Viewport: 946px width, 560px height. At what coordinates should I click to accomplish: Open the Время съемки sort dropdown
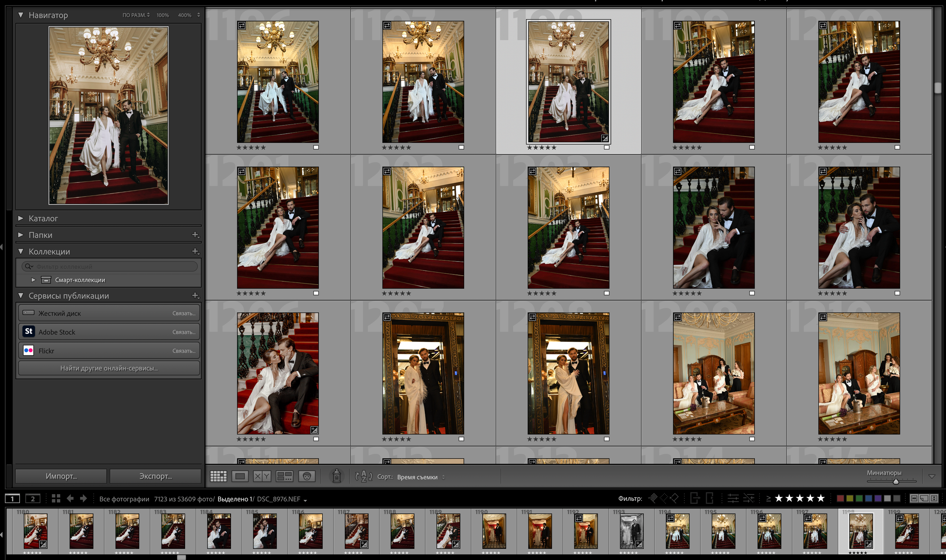point(421,477)
